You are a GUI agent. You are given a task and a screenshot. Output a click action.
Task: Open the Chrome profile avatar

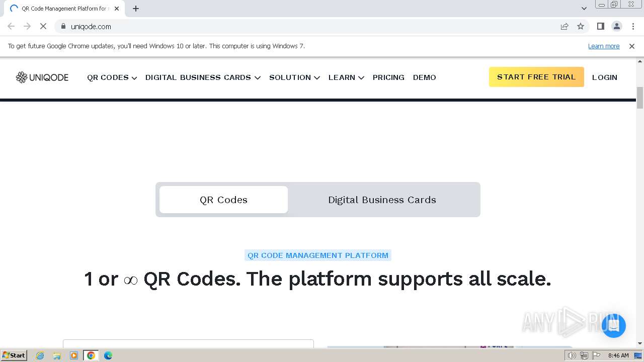(x=617, y=26)
